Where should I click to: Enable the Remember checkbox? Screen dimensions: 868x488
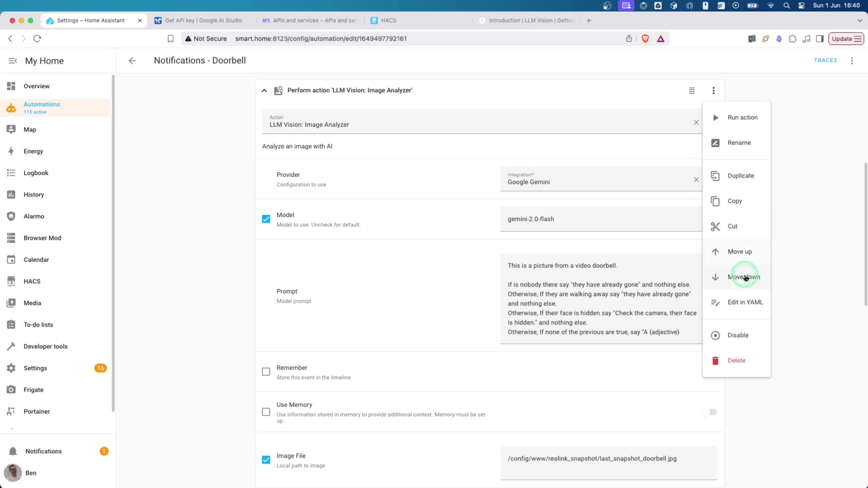[266, 372]
